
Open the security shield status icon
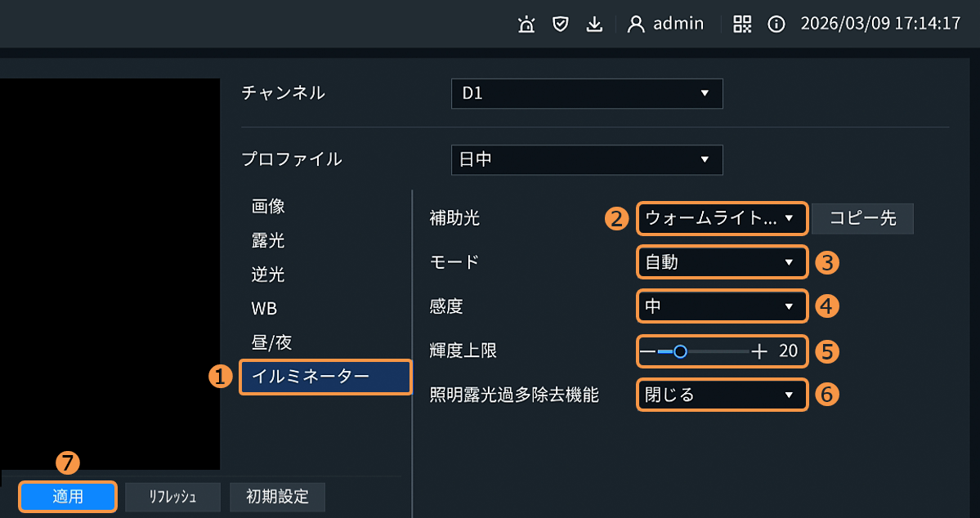pos(560,25)
